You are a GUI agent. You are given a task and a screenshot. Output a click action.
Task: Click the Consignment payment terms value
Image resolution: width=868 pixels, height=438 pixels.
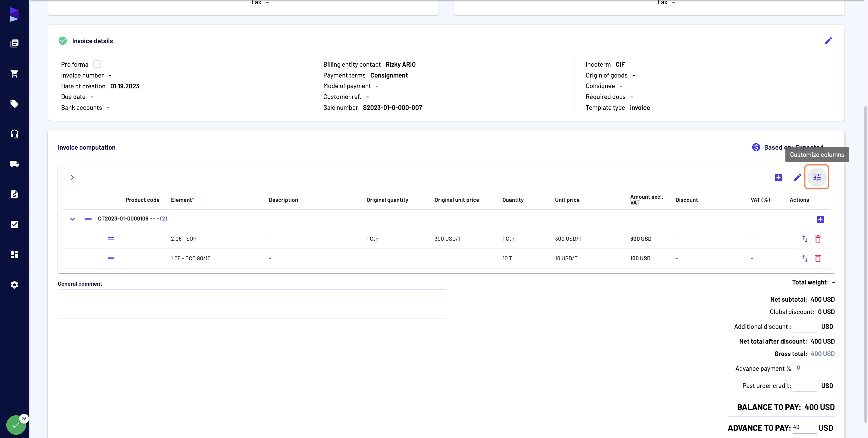coord(389,75)
